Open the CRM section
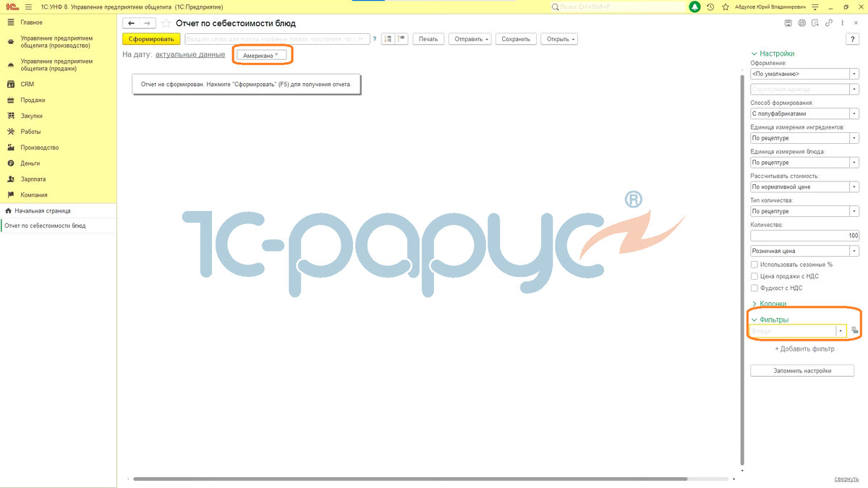This screenshot has height=488, width=868. (27, 84)
